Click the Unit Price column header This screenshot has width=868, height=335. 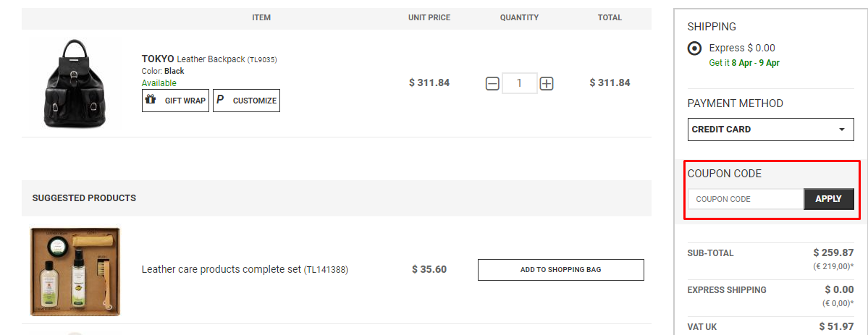coord(429,17)
